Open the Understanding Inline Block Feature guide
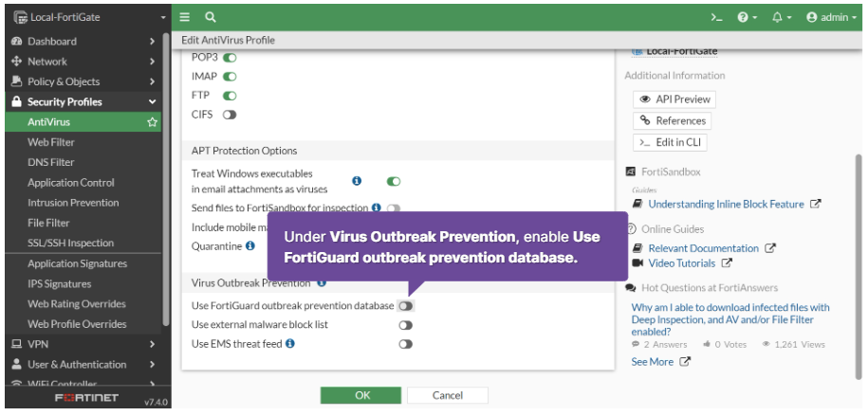The image size is (868, 416). click(x=726, y=204)
